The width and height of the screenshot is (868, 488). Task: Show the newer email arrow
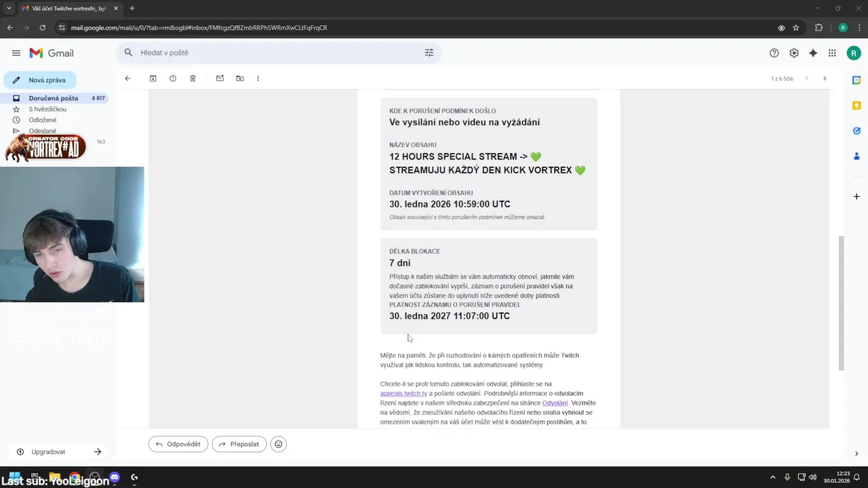tap(807, 79)
